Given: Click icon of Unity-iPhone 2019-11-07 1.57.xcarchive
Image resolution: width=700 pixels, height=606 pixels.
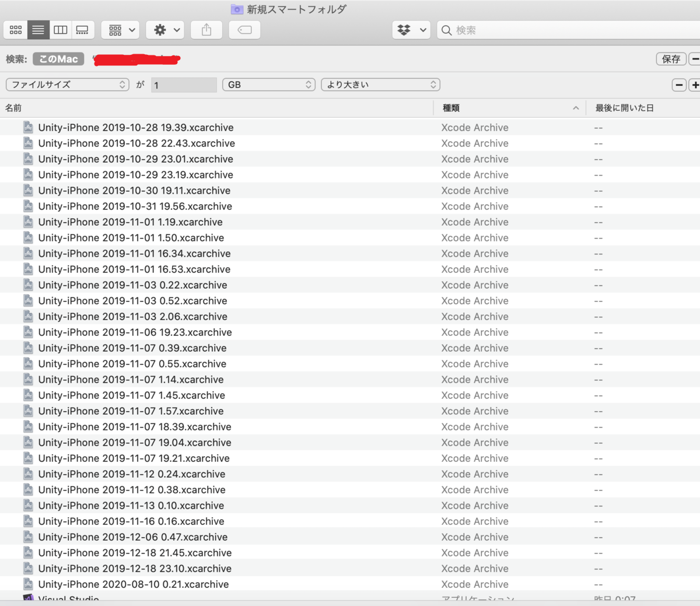Looking at the screenshot, I should coord(28,411).
